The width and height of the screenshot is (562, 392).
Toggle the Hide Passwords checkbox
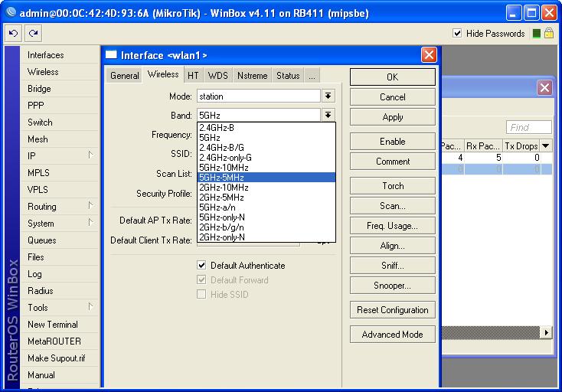[x=457, y=34]
